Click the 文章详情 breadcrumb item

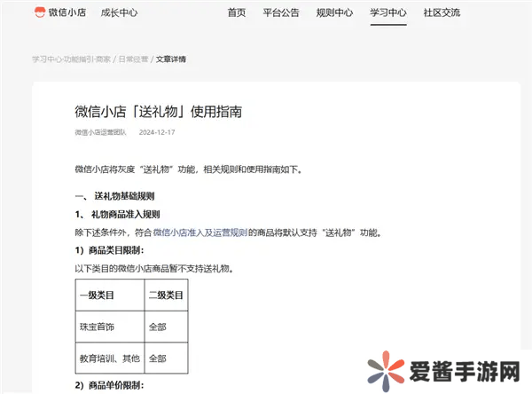(x=171, y=59)
